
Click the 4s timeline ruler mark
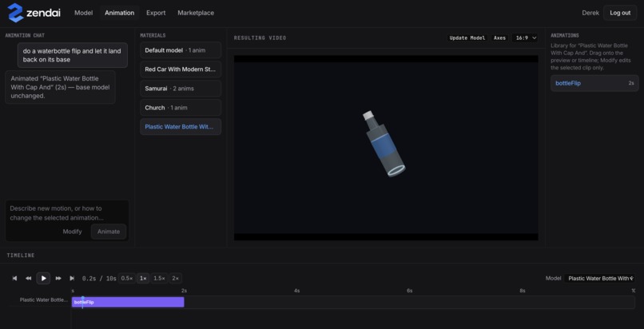point(296,291)
